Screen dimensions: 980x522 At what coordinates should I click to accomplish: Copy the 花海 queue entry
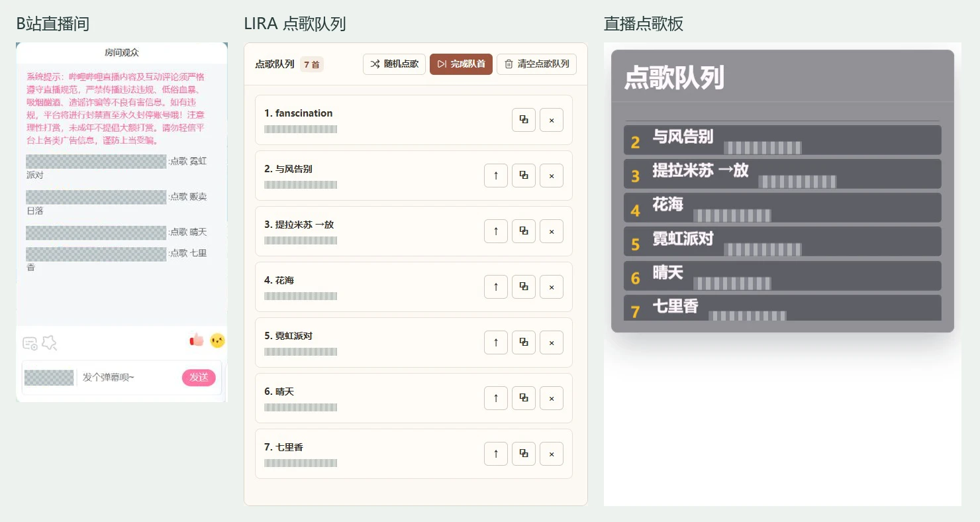pyautogui.click(x=524, y=287)
